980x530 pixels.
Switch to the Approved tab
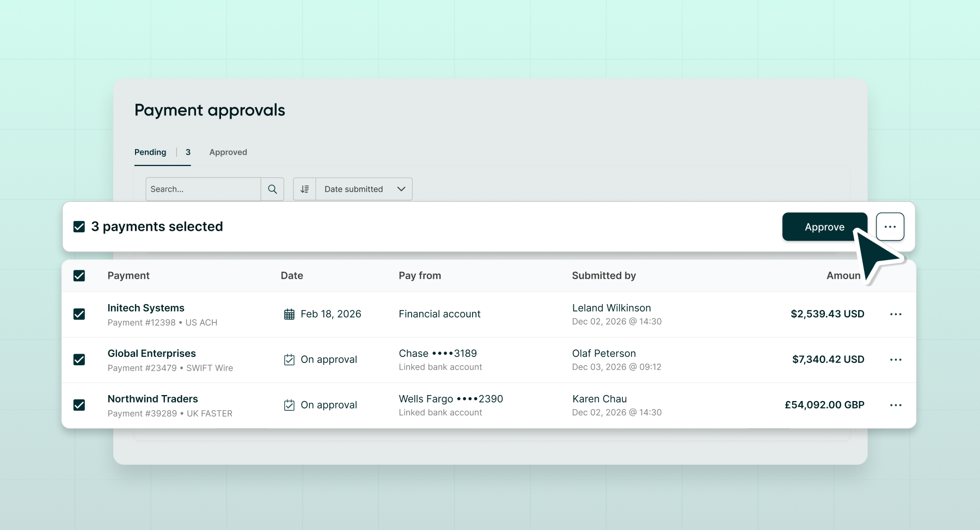[228, 152]
